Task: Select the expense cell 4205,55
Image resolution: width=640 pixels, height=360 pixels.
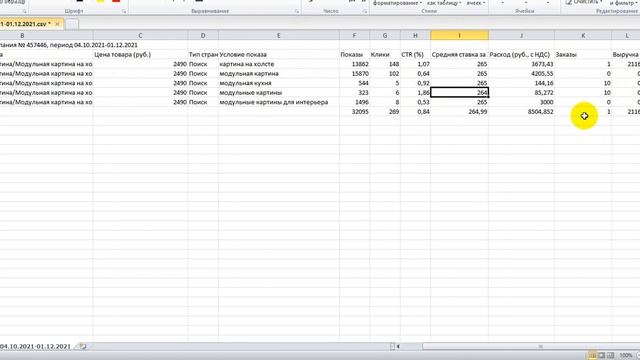Action: 521,73
